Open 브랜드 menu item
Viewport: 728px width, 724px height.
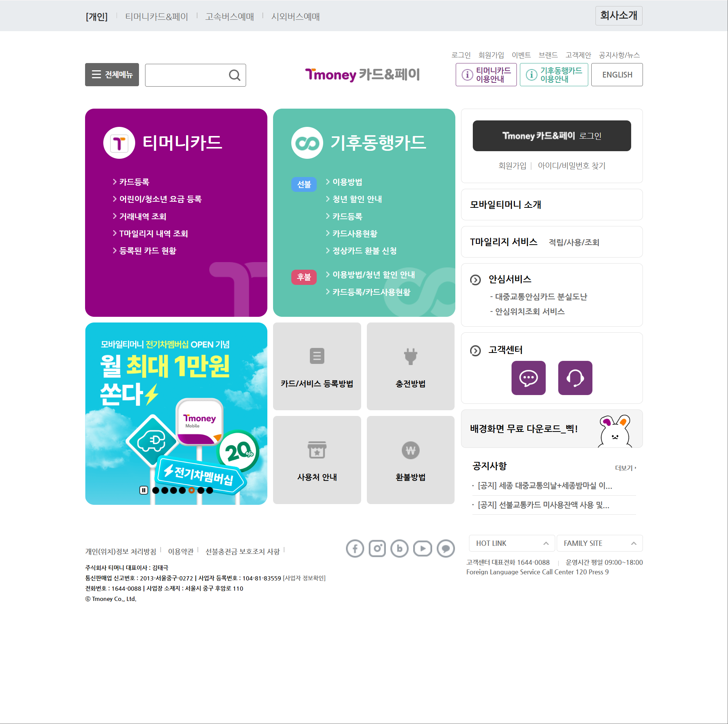click(548, 55)
